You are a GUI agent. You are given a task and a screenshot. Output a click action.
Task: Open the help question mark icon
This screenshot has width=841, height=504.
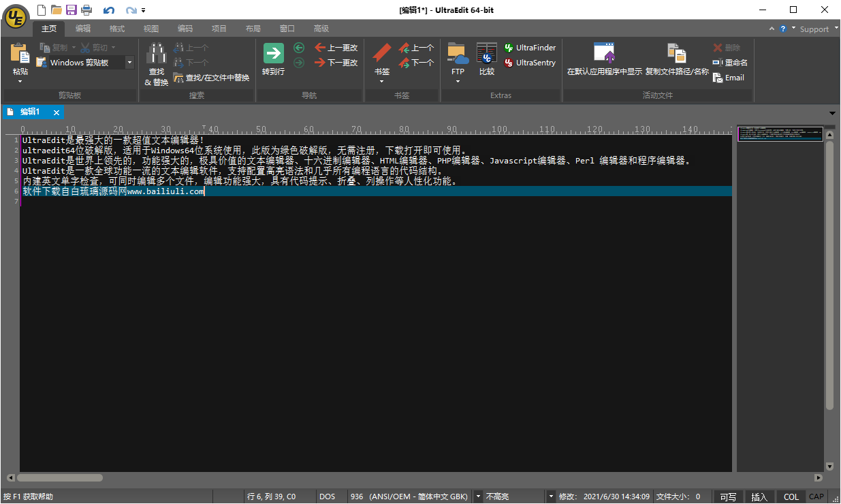[x=783, y=29]
